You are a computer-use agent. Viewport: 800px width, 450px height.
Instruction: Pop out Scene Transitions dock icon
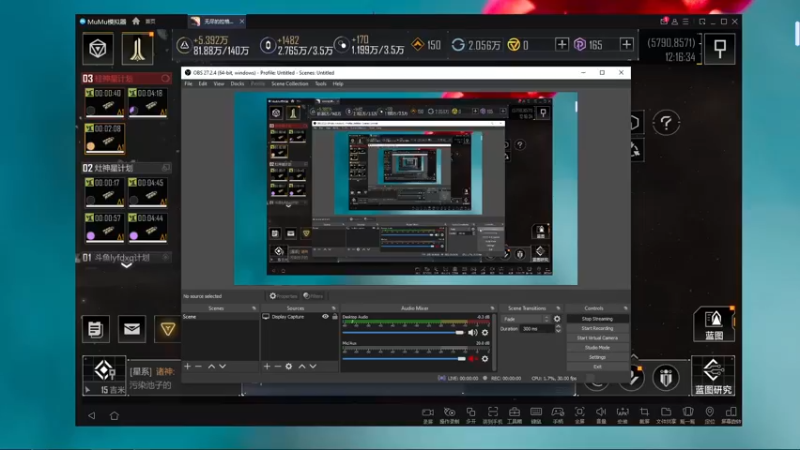coord(558,308)
